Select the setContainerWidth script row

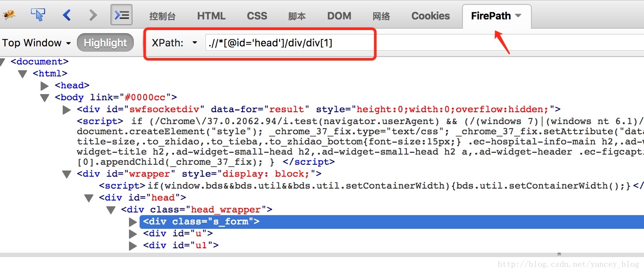[x=371, y=186]
